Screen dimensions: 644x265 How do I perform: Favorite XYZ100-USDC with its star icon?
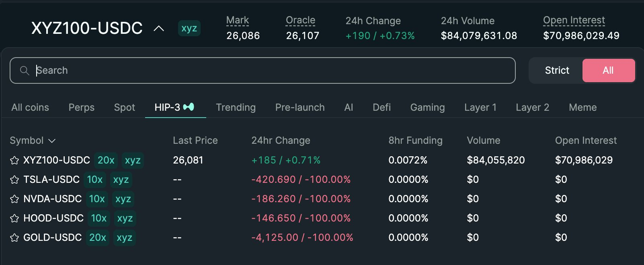click(14, 160)
